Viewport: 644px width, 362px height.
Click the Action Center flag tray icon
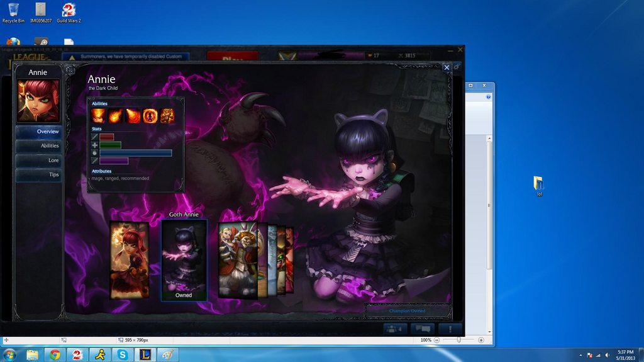pos(589,355)
